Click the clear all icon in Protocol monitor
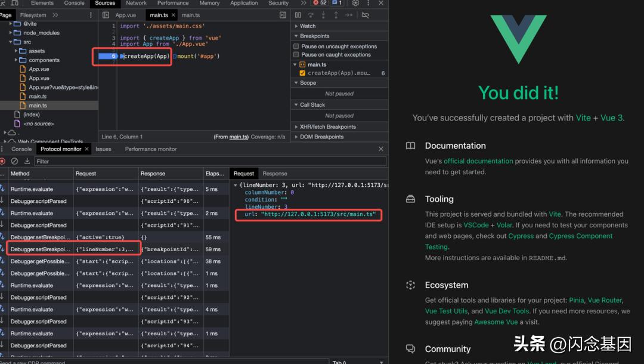 pyautogui.click(x=14, y=161)
